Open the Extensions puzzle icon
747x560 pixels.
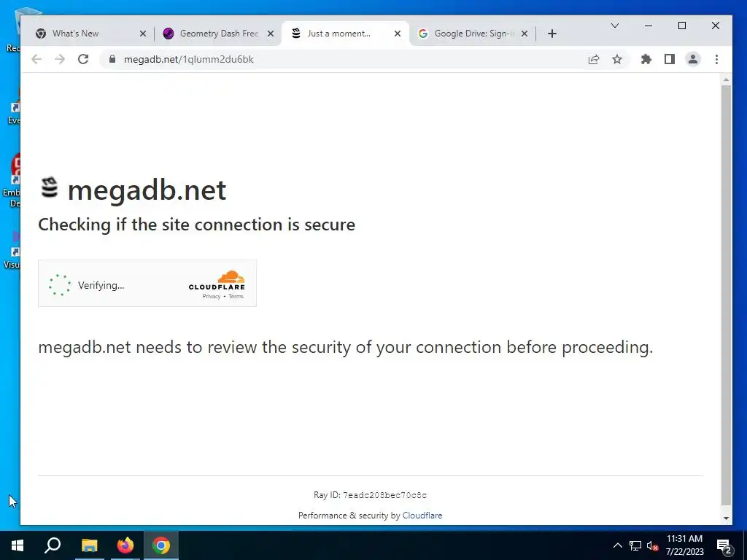tap(646, 59)
